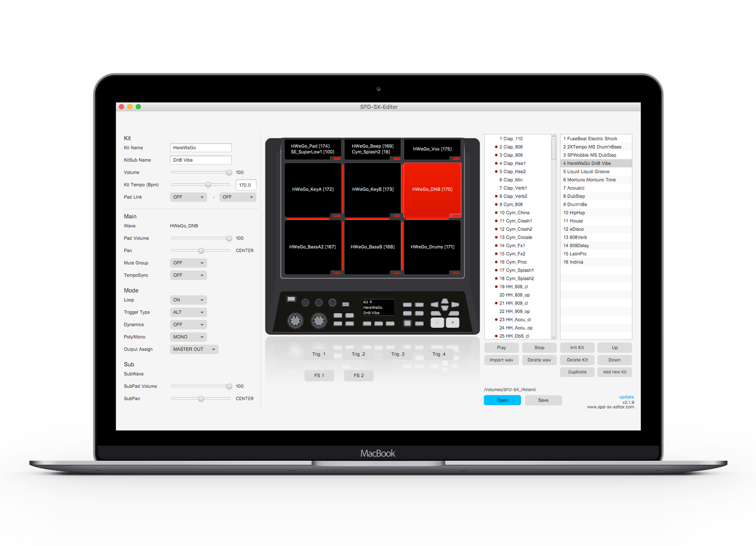The width and height of the screenshot is (756, 546).
Task: Click the update link
Action: click(626, 397)
